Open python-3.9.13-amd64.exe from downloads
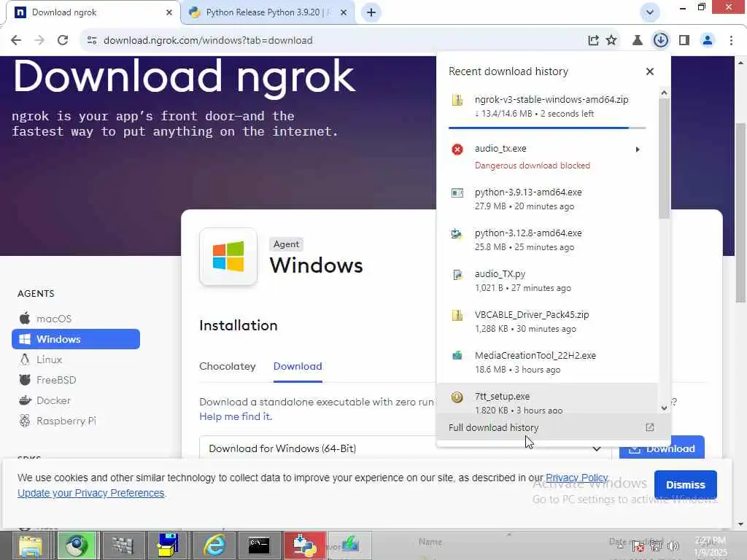 pos(547,199)
